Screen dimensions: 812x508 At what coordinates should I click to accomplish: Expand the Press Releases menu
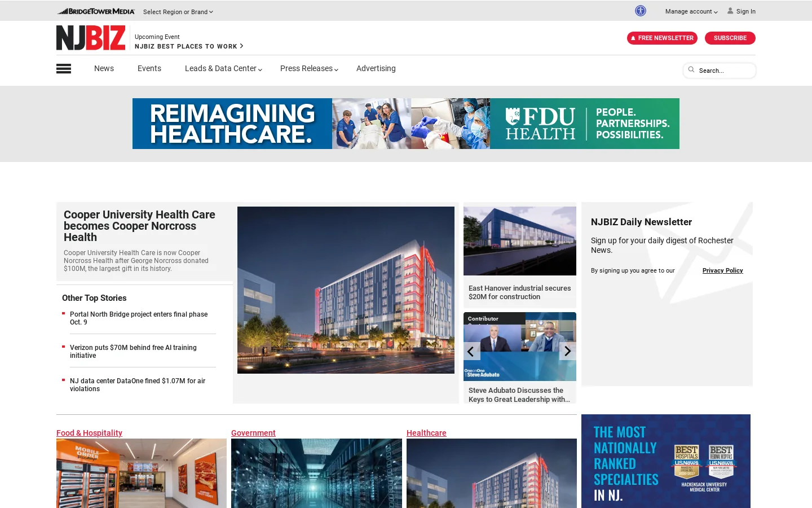point(309,68)
